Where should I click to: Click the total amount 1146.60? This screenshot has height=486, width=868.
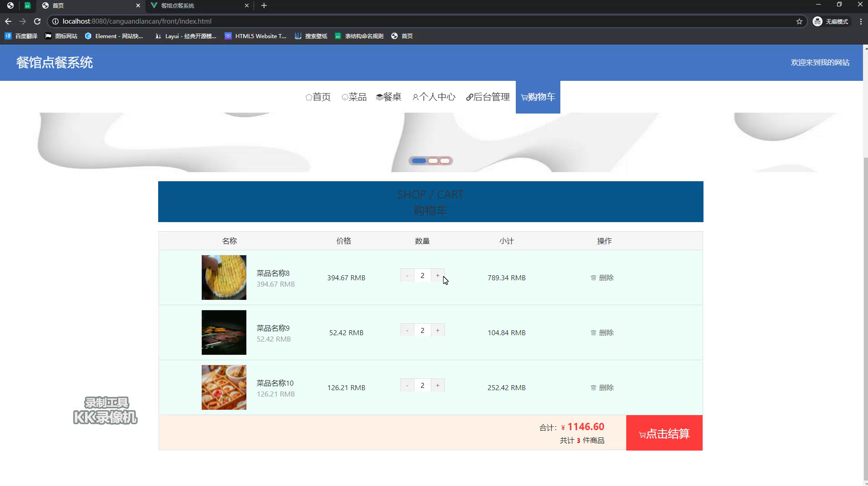coord(586,427)
